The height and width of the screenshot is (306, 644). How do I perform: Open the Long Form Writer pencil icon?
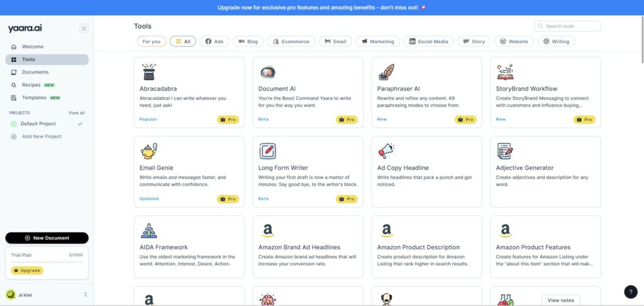268,151
